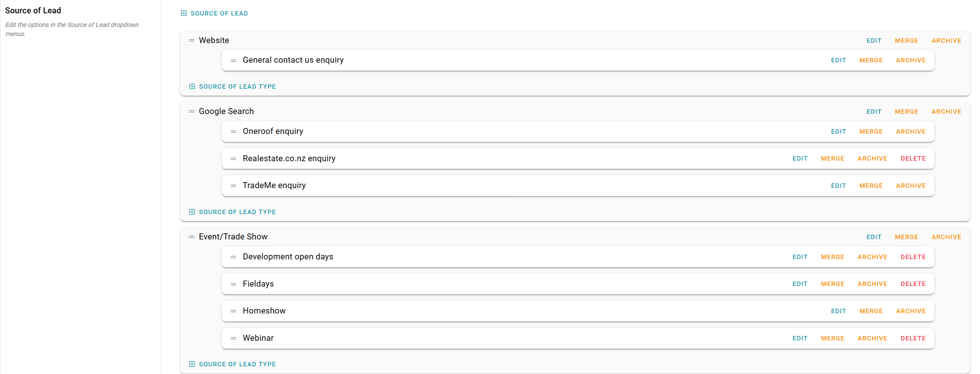Click drag handle of TradeMe enquiry
980x374 pixels.
[233, 186]
